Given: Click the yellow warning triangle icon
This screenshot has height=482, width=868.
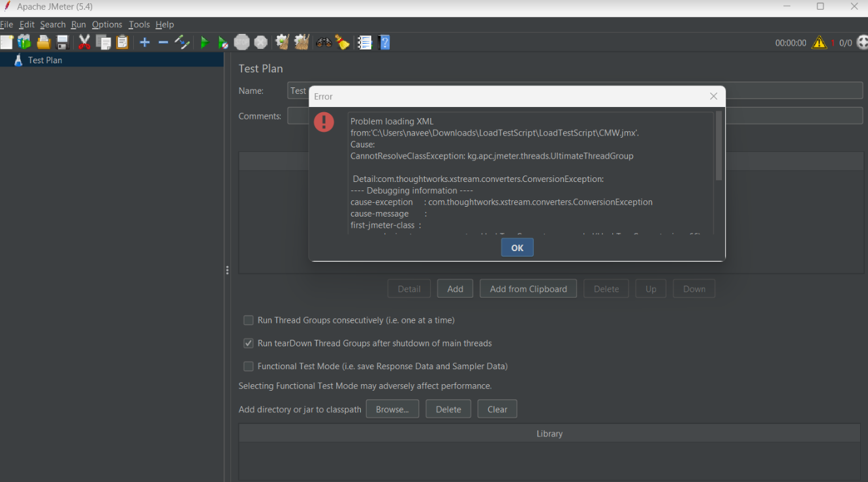Looking at the screenshot, I should tap(819, 43).
